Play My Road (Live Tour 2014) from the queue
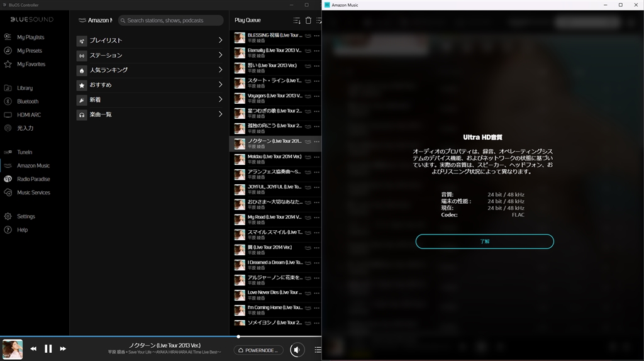This screenshot has height=361, width=644. 275,219
